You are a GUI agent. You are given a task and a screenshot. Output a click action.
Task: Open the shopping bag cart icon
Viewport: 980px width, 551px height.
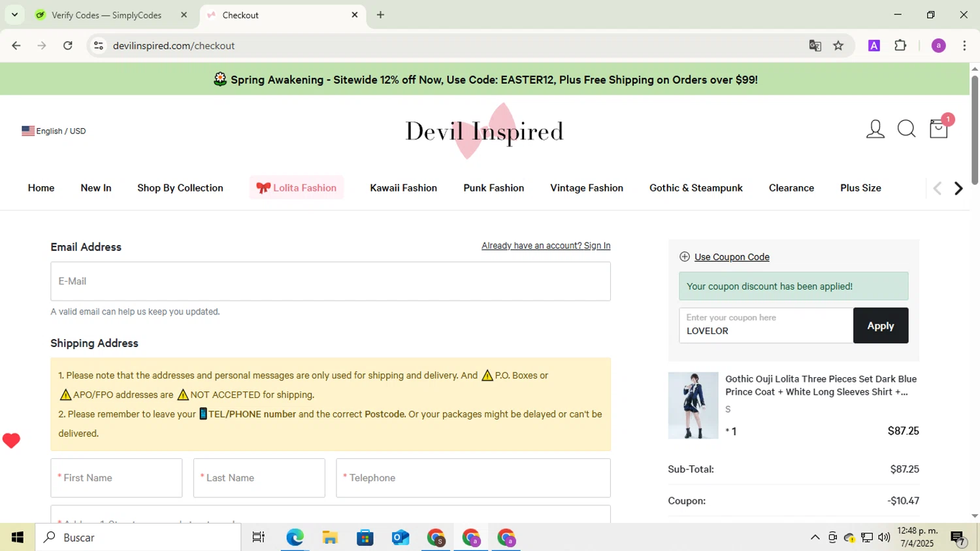point(939,129)
